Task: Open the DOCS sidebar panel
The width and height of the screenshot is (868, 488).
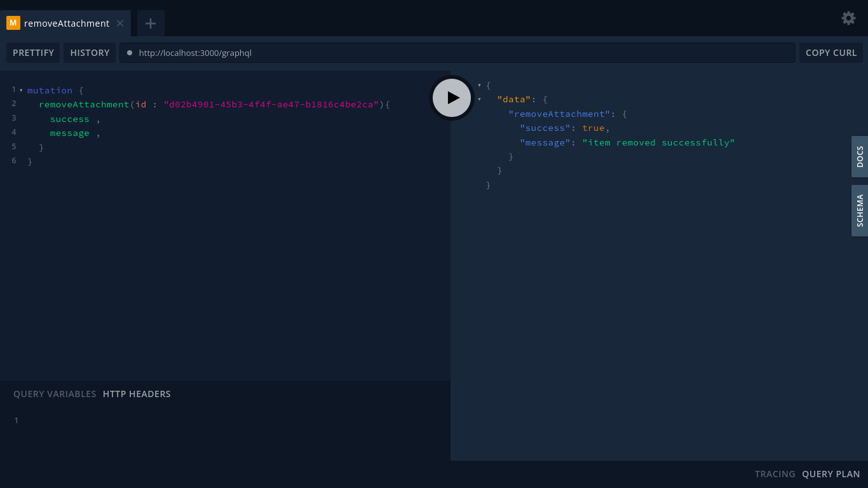Action: (859, 156)
